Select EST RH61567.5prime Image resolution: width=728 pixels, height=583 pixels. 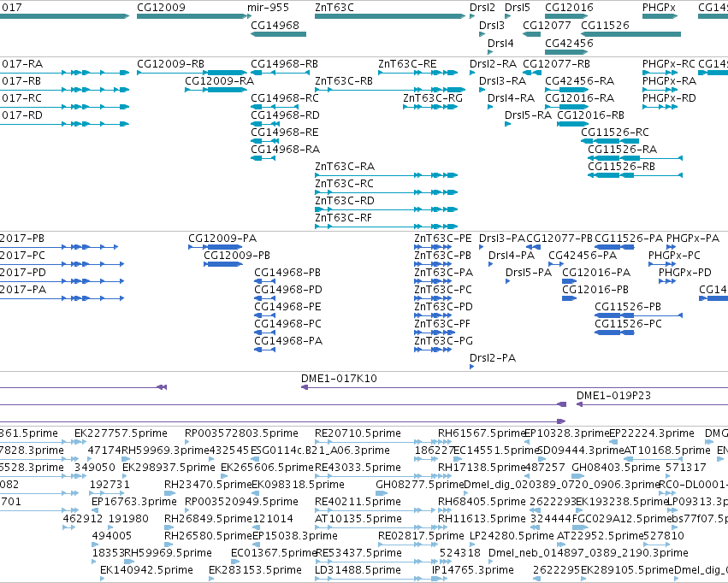point(481,433)
